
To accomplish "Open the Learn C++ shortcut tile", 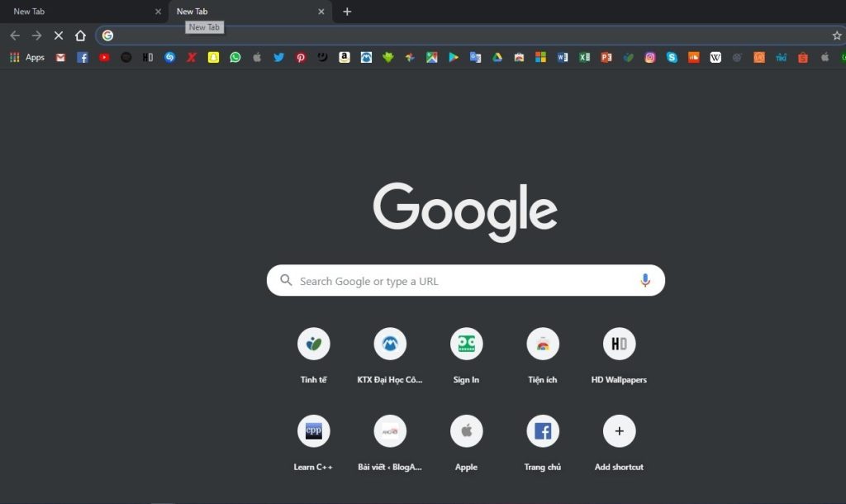I will click(x=313, y=444).
